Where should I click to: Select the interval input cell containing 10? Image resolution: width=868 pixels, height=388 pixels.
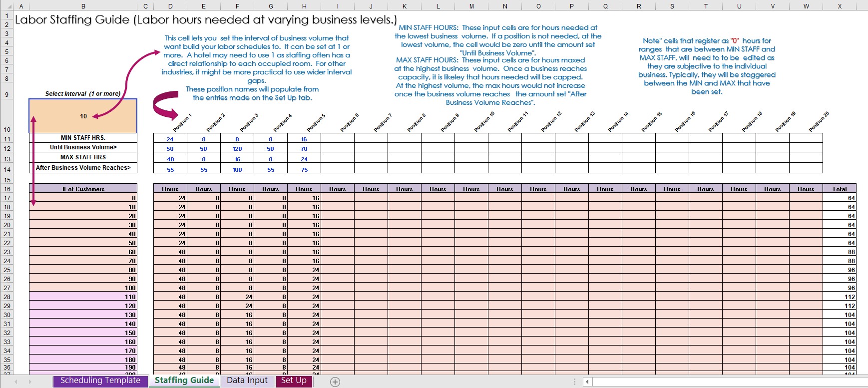tap(83, 116)
